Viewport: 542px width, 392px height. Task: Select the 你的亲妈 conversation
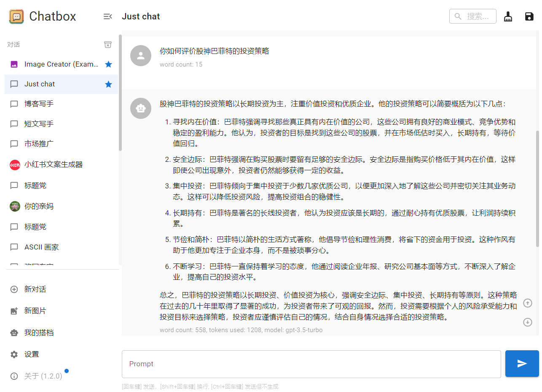(x=39, y=206)
